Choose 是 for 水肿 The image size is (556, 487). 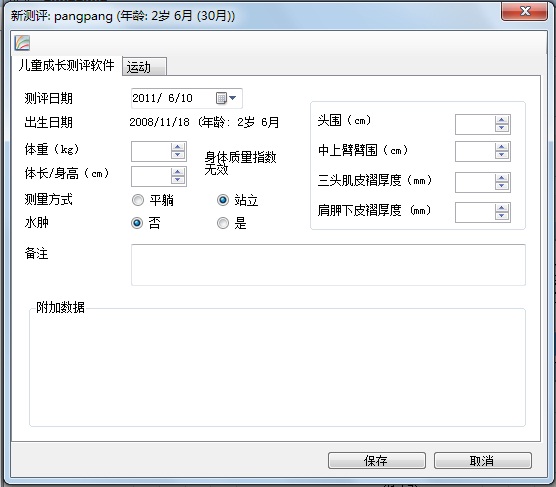pos(223,223)
